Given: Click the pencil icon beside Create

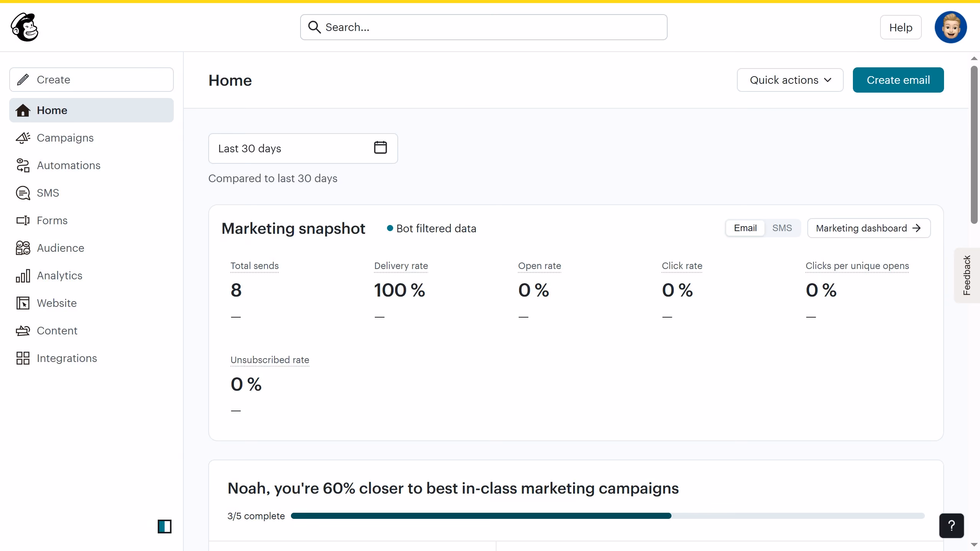Looking at the screenshot, I should [x=23, y=80].
